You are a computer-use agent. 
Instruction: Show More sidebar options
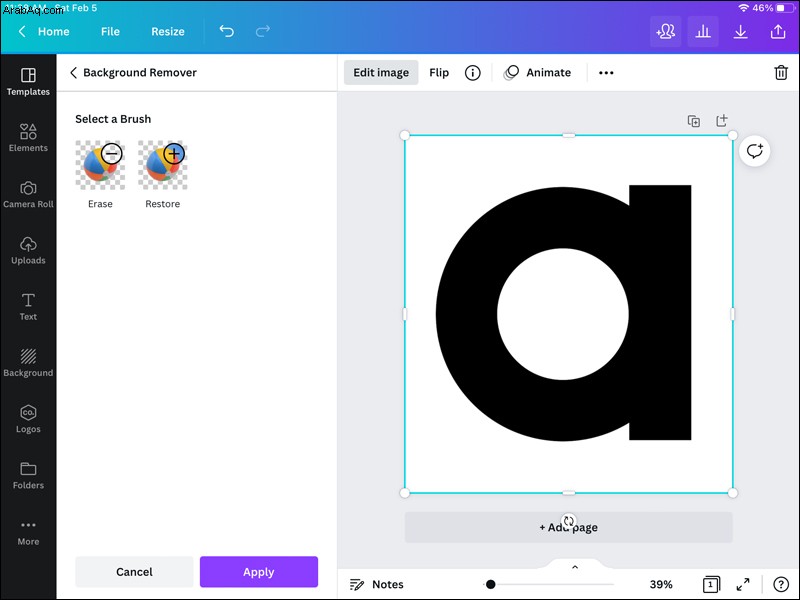(x=28, y=533)
